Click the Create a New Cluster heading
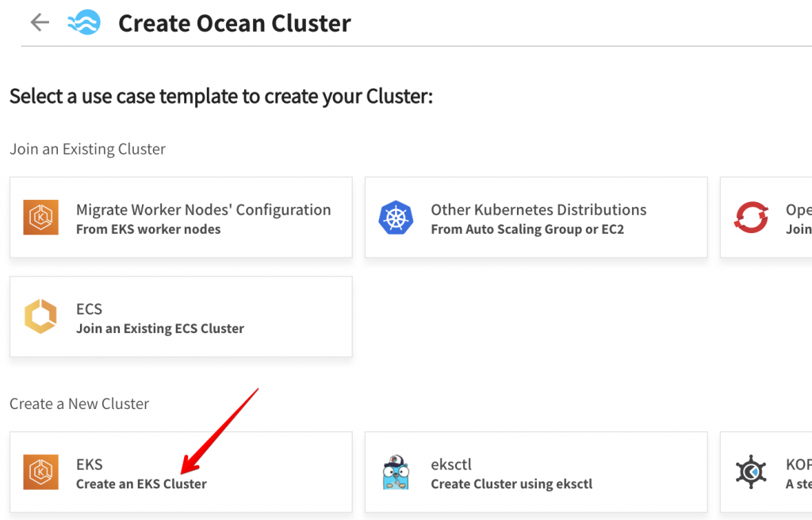This screenshot has height=520, width=812. (79, 403)
